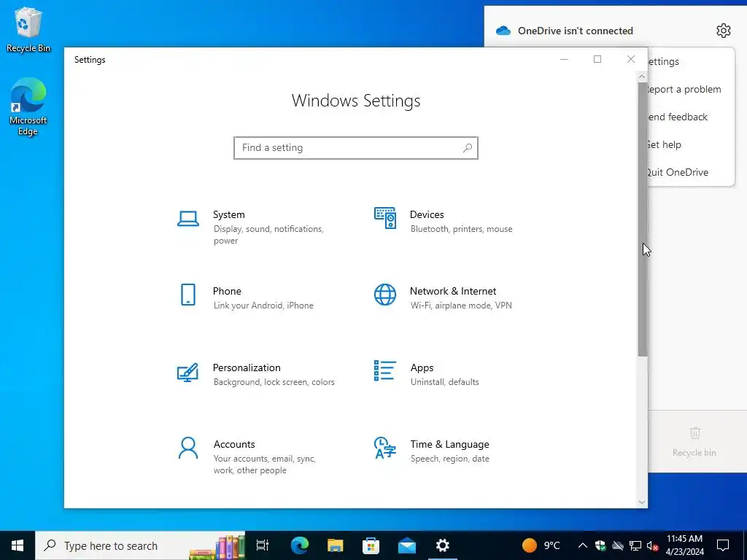The image size is (747, 560).
Task: Open the Windows Start button
Action: 18,545
